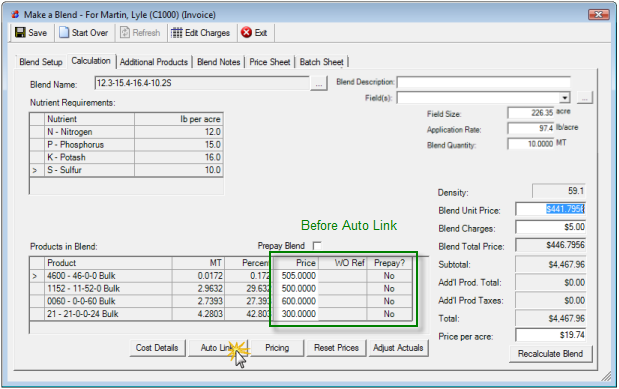Click the 16.0 lb per acre cell
The image size is (619, 389).
coord(179,157)
